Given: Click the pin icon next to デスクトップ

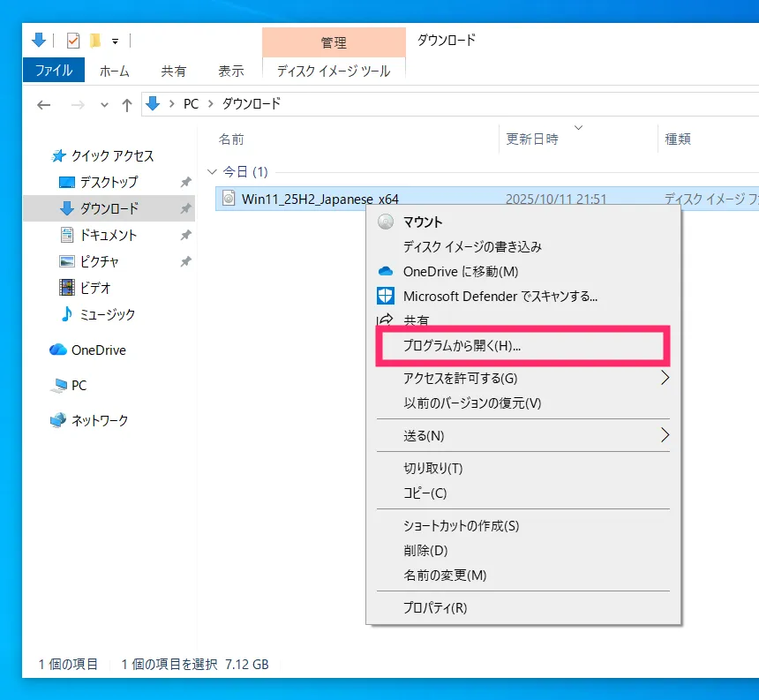Looking at the screenshot, I should (185, 183).
